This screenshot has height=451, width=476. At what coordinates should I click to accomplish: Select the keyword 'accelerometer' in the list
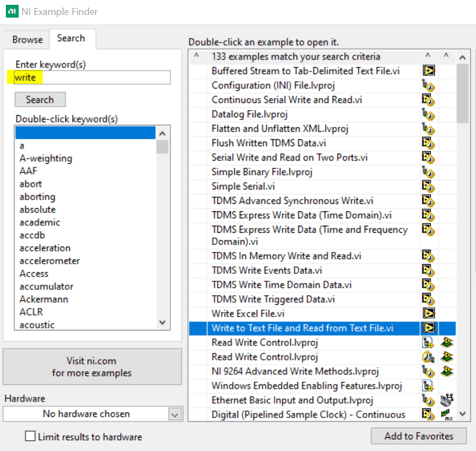click(49, 260)
